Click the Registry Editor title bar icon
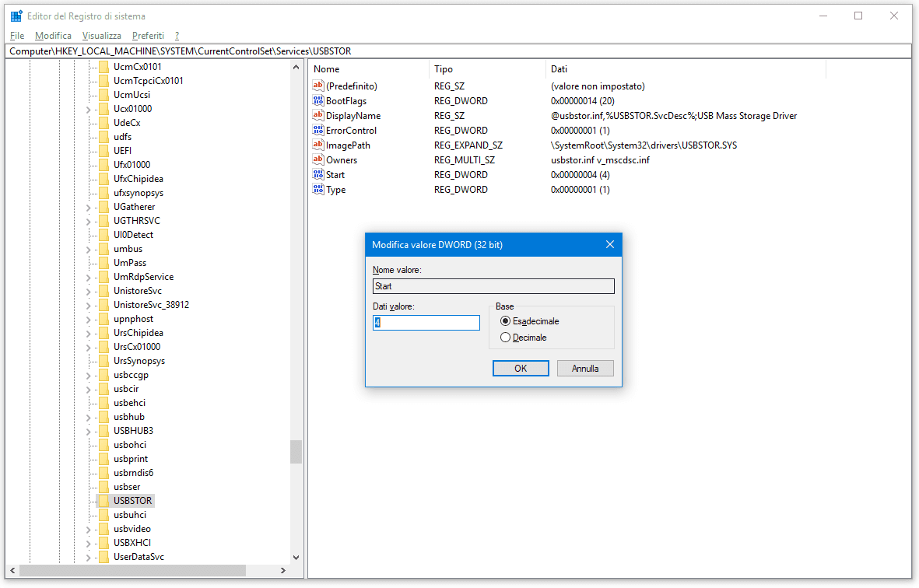 16,16
